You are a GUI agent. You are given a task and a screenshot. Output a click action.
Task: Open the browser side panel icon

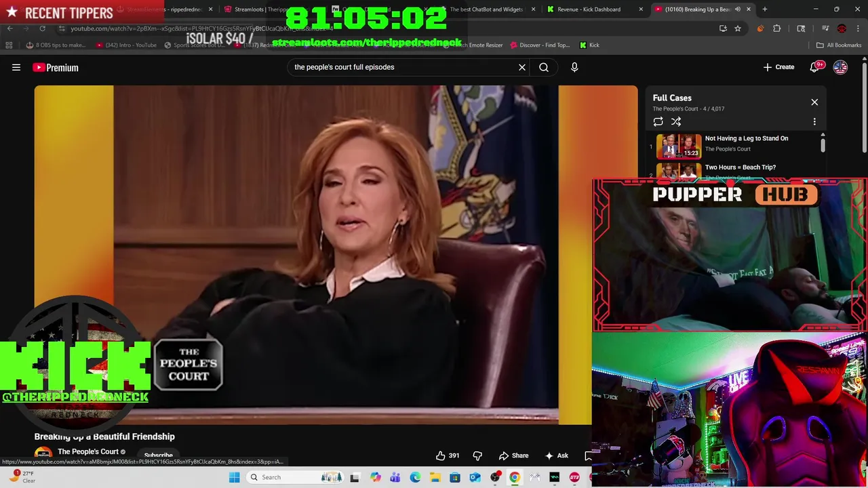pyautogui.click(x=801, y=28)
